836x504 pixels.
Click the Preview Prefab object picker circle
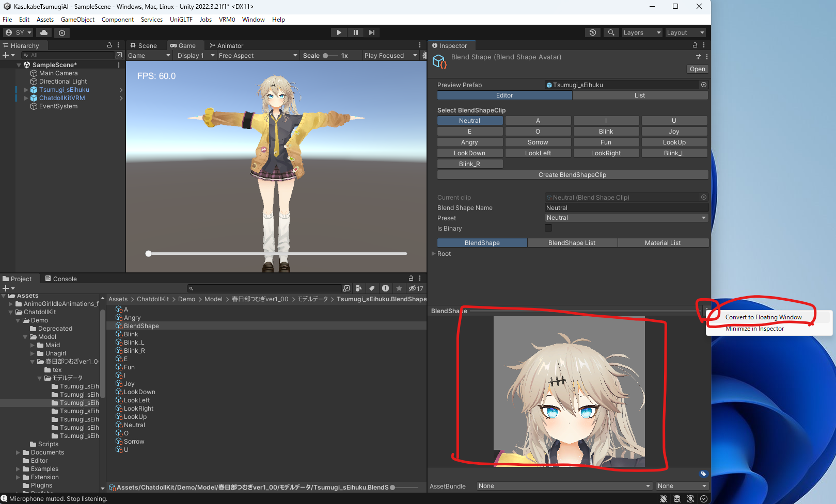click(704, 85)
